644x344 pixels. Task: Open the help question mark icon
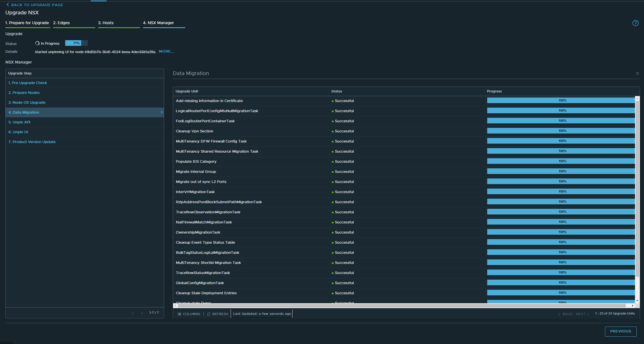(635, 23)
